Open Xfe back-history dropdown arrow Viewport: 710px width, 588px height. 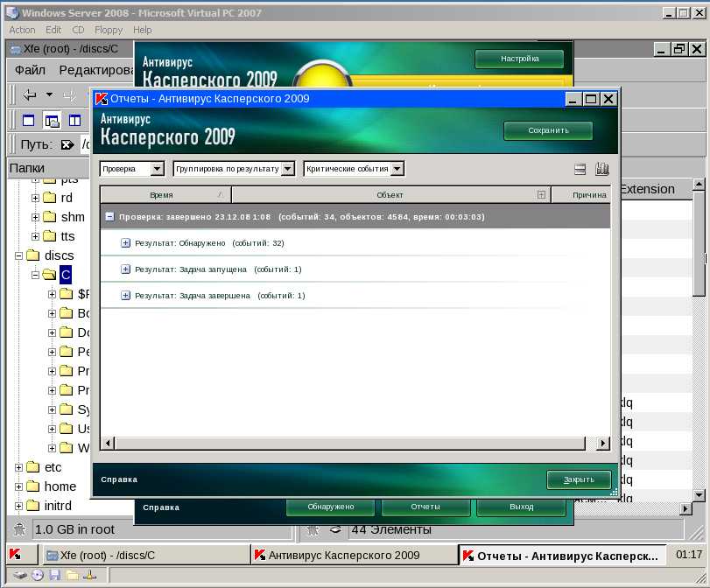(x=49, y=94)
